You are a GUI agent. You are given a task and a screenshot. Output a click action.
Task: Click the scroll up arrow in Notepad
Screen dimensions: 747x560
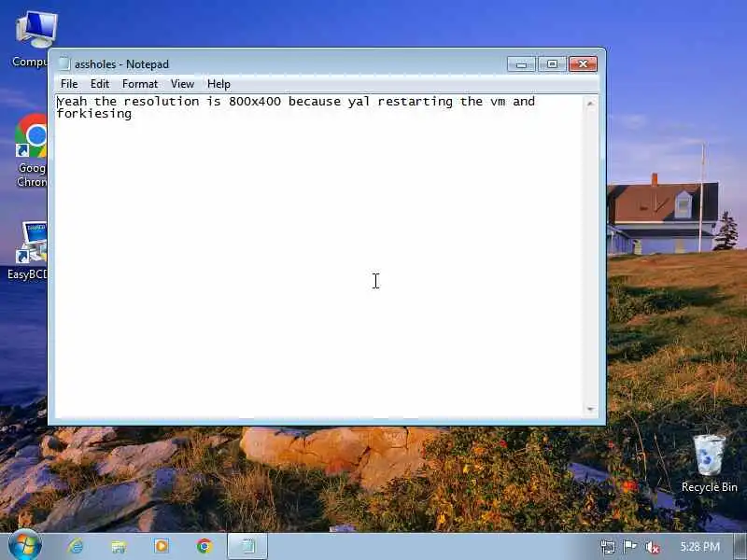(590, 103)
